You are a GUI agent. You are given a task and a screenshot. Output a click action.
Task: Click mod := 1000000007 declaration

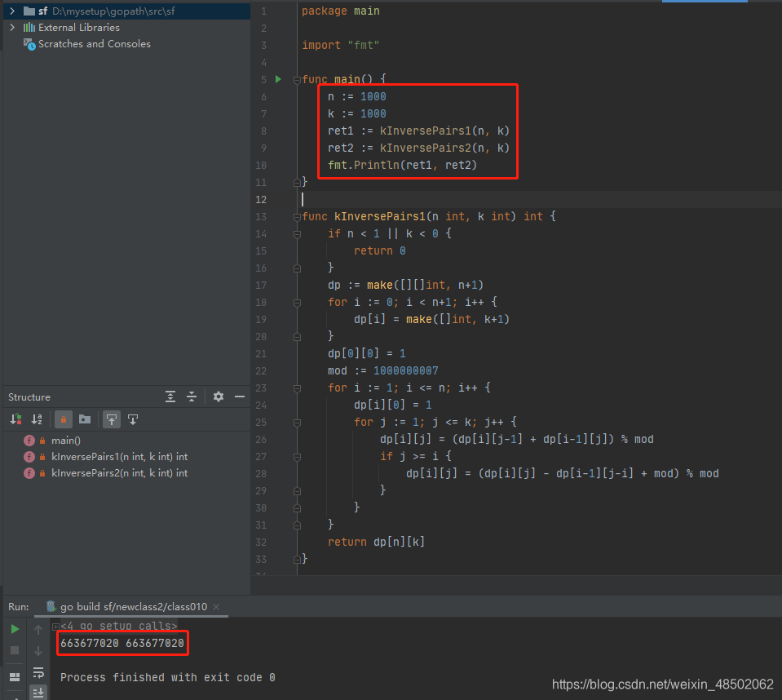[383, 370]
